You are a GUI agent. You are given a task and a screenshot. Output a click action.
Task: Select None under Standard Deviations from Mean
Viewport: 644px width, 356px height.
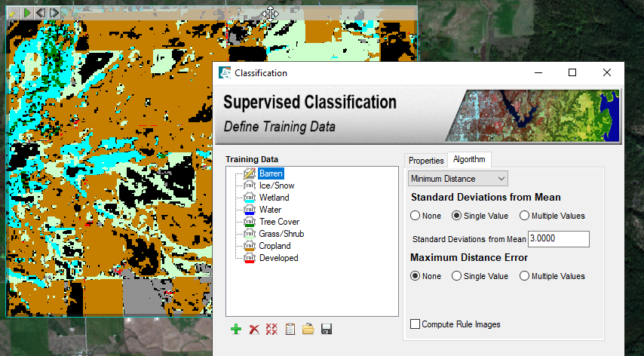(x=415, y=216)
